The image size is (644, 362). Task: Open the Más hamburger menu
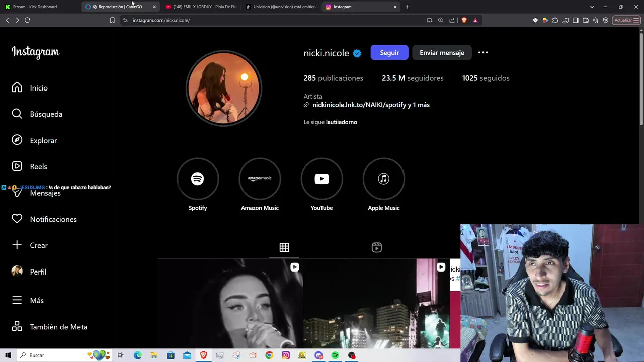pyautogui.click(x=17, y=300)
